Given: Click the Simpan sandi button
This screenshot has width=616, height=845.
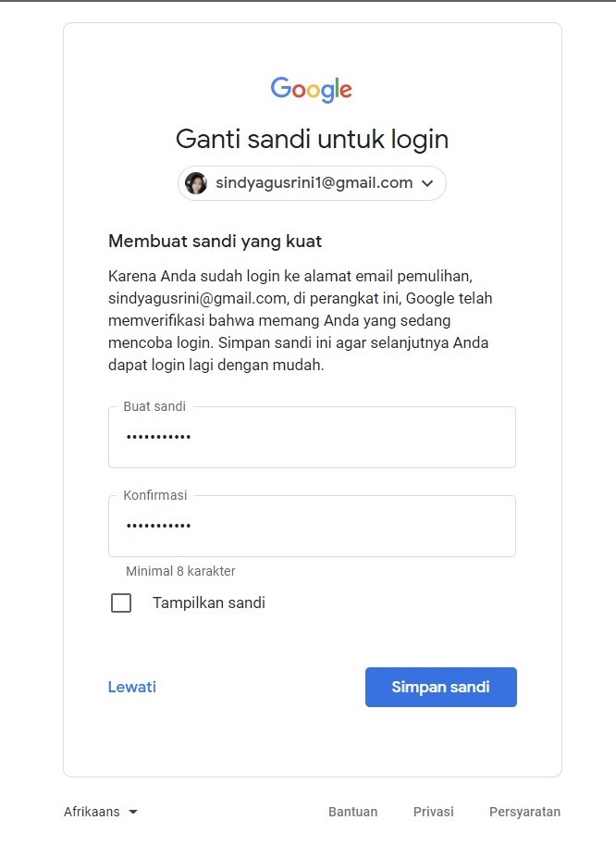Looking at the screenshot, I should point(441,687).
